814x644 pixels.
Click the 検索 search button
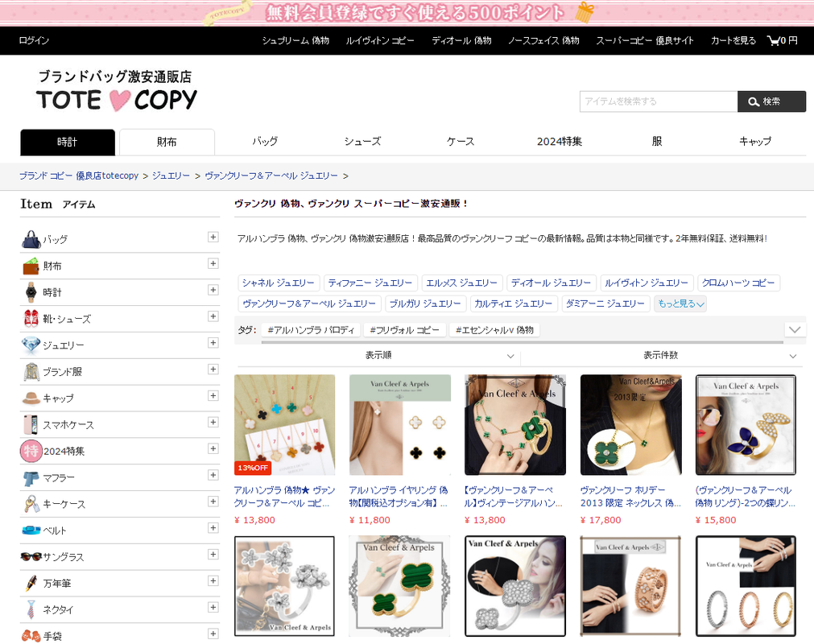(x=771, y=101)
